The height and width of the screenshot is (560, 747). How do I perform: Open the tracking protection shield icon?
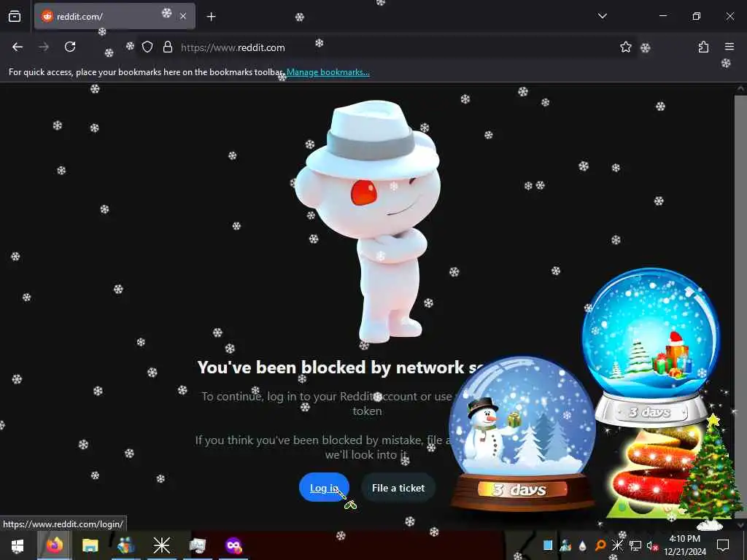point(147,47)
